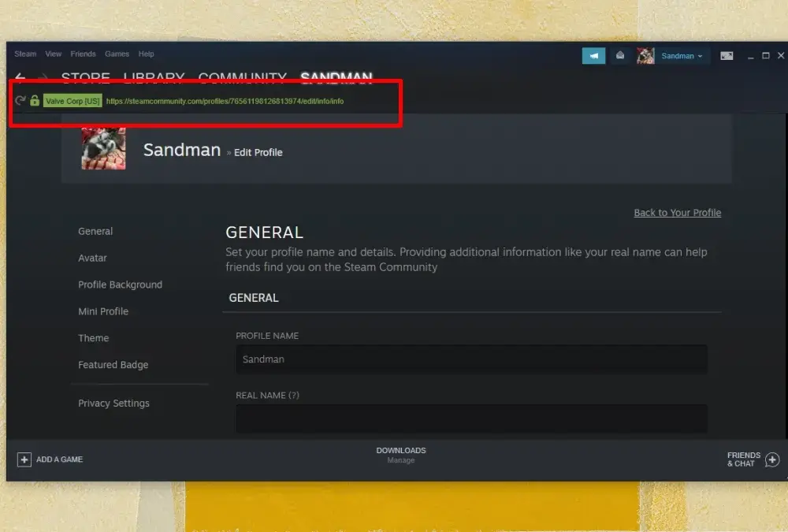Click the Friends & Chat plus bubble icon
788x532 pixels.
[x=772, y=459]
